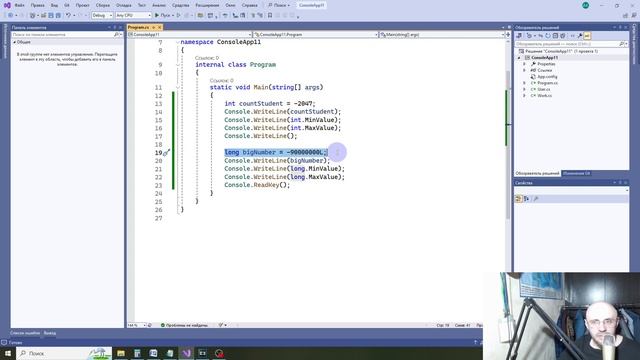Viewport: 640px width, 360px height.
Task: Click the Categorized icon in Properties panel
Action: click(518, 199)
